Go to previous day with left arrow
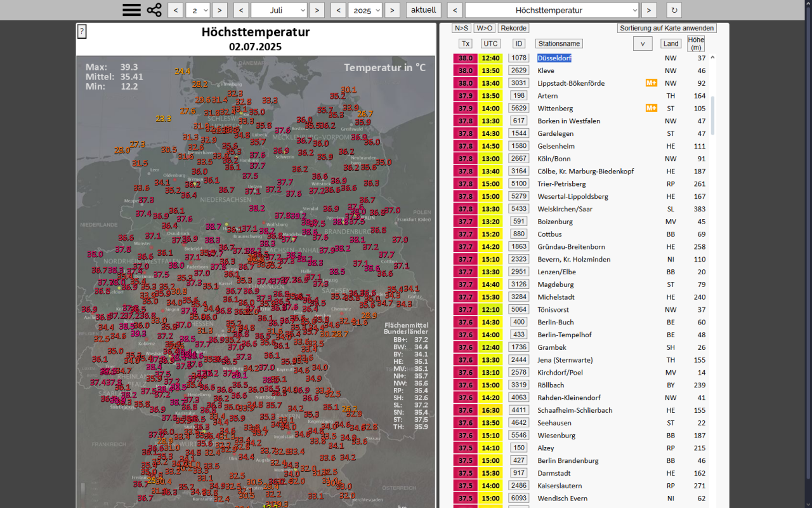Viewport: 812px width, 508px height. click(176, 10)
